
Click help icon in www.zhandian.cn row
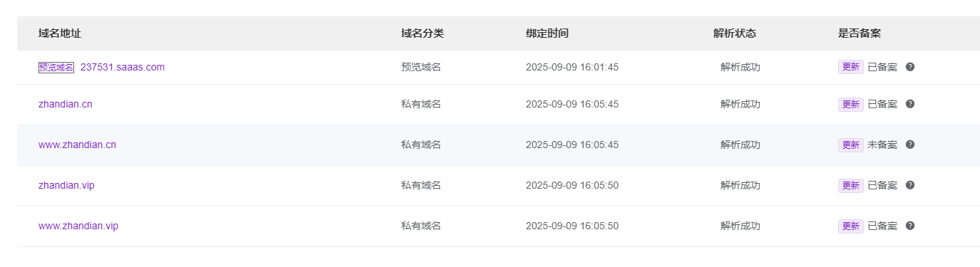[910, 145]
